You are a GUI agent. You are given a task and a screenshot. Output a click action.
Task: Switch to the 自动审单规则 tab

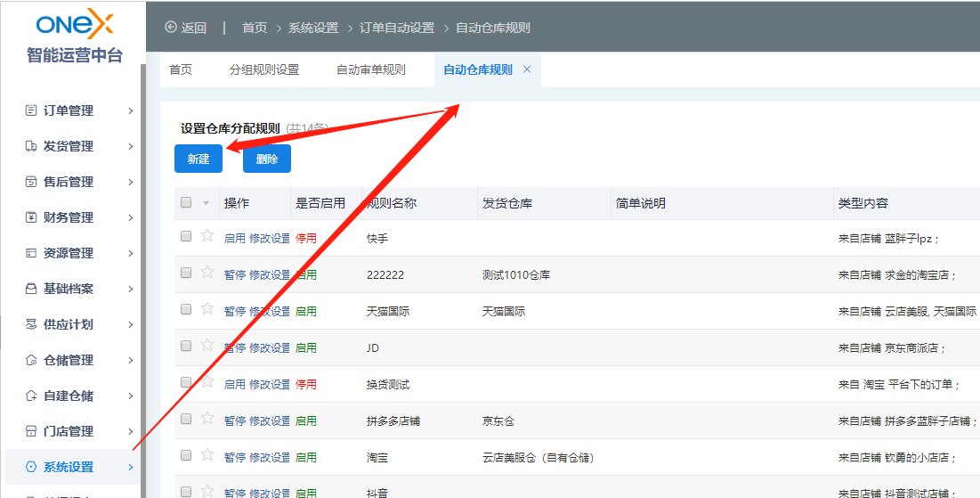[371, 69]
